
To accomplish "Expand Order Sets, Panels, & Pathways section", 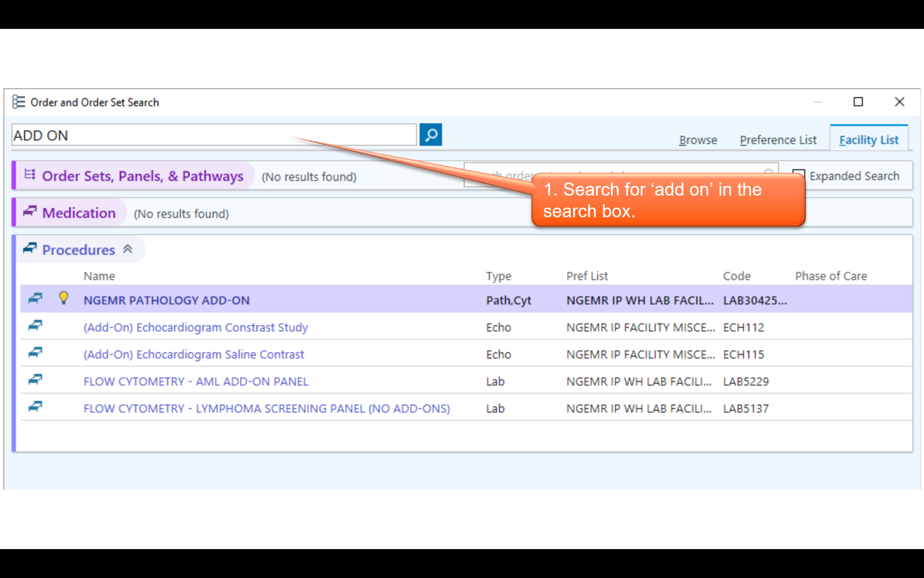I will point(142,176).
